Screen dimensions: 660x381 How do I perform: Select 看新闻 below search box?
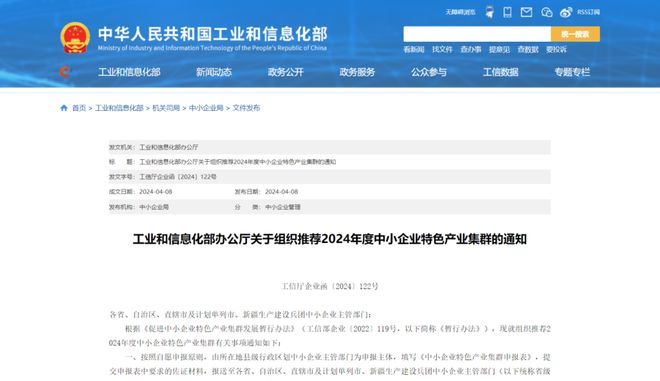(414, 50)
